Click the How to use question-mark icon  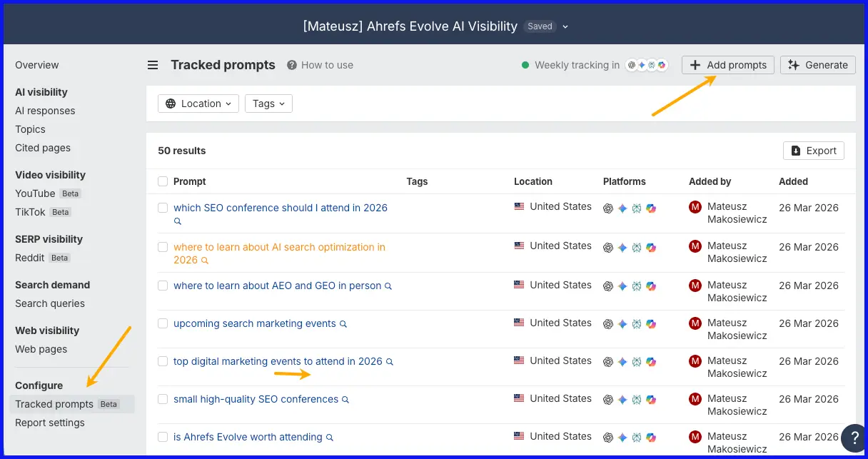point(292,65)
